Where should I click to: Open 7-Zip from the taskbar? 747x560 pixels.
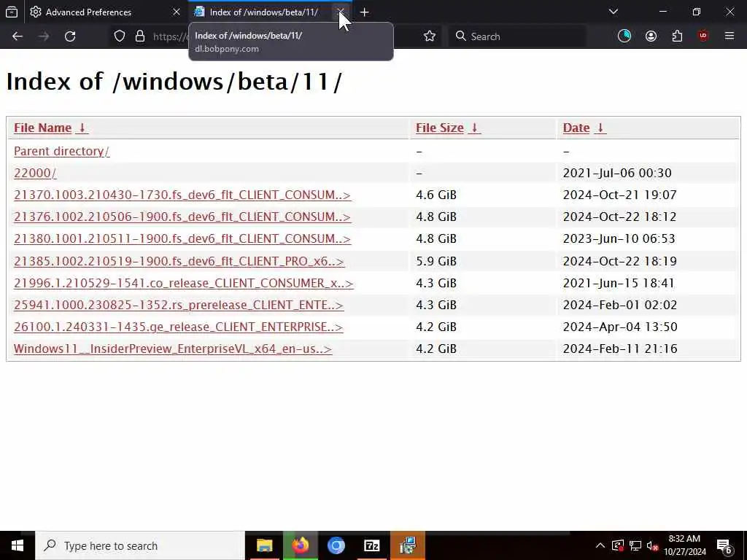(x=371, y=545)
